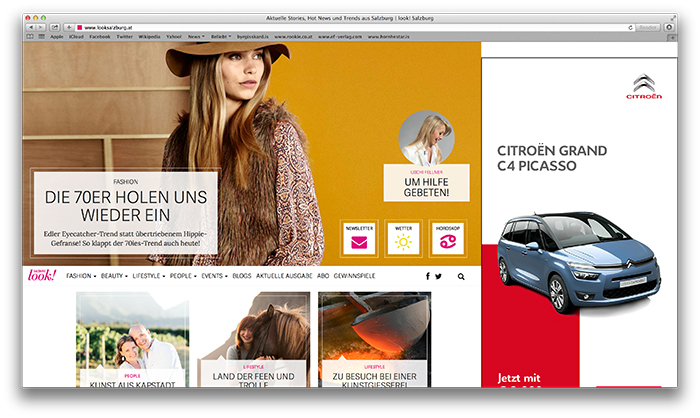Open the 'Land der Feen und Trolle' thumbnail
This screenshot has width=700, height=418.
(253, 340)
